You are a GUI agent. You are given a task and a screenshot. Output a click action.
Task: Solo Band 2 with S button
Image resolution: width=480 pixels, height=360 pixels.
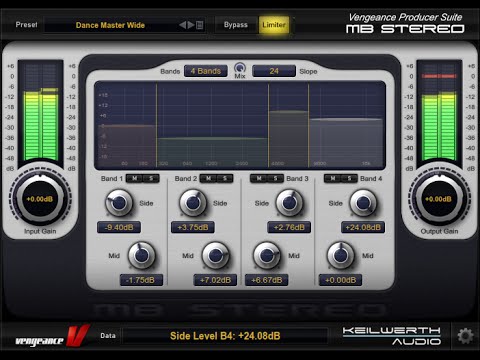[225, 179]
